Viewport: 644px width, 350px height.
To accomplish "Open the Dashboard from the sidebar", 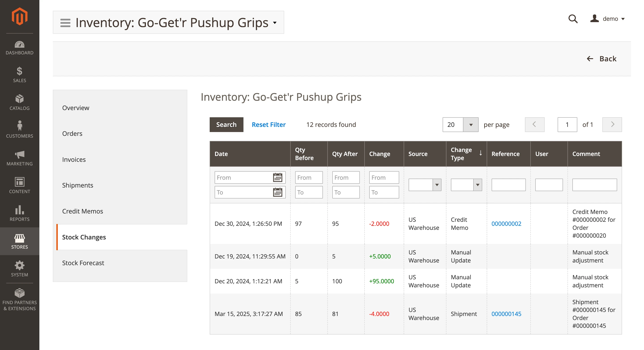I will tap(19, 47).
